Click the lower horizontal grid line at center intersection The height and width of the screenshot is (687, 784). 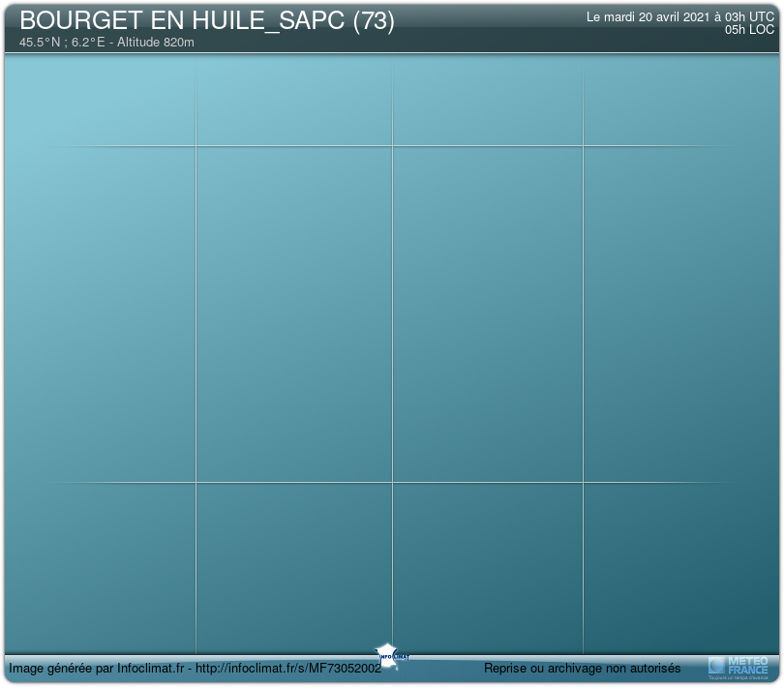pos(392,482)
